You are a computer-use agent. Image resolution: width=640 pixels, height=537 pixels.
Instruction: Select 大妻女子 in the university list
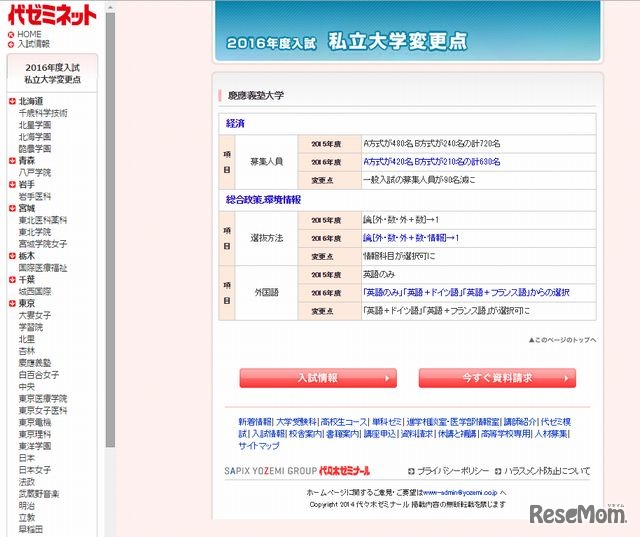35,315
